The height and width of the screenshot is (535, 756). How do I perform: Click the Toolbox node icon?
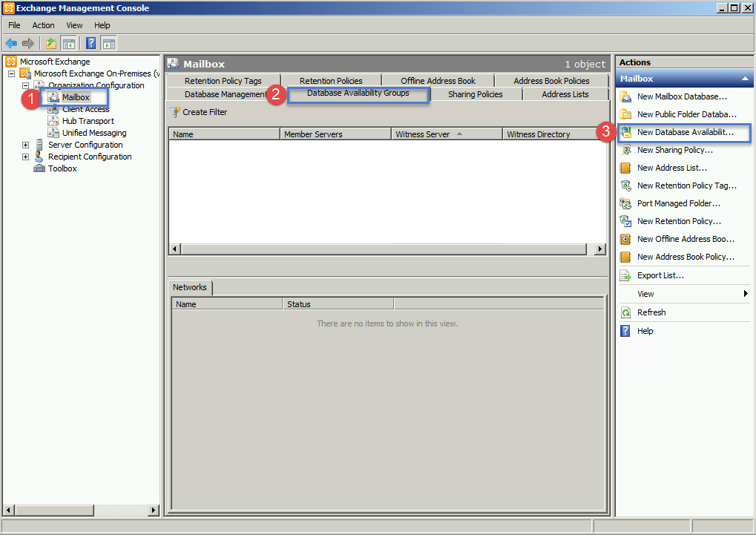39,168
